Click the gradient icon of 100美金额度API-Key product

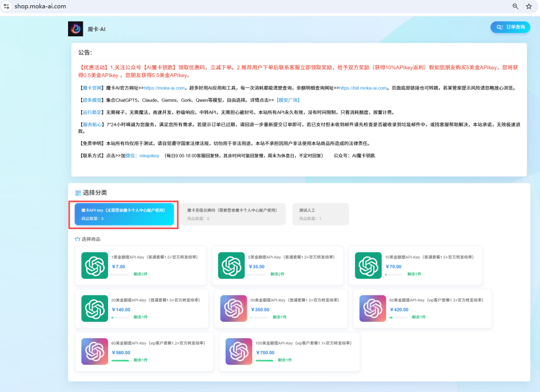[x=238, y=351]
